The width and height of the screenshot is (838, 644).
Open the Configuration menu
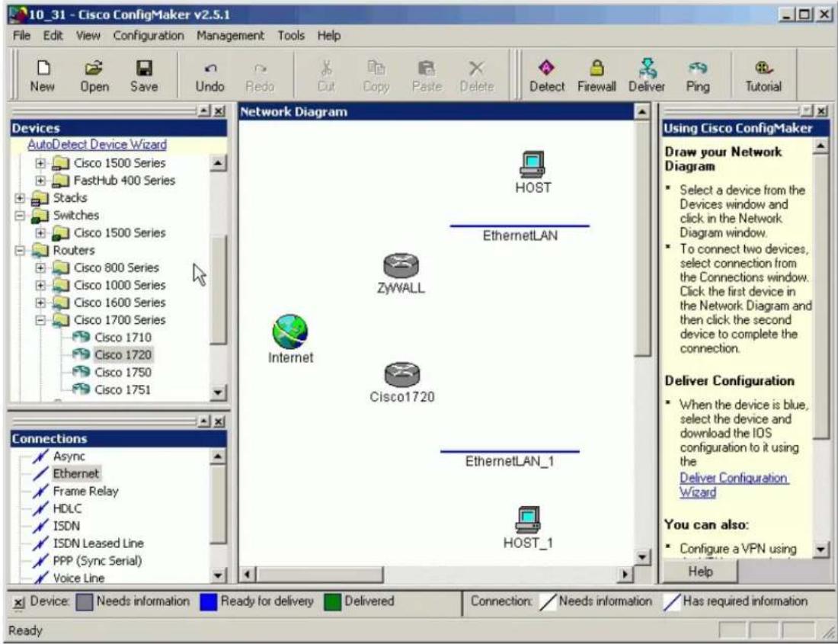(x=149, y=36)
